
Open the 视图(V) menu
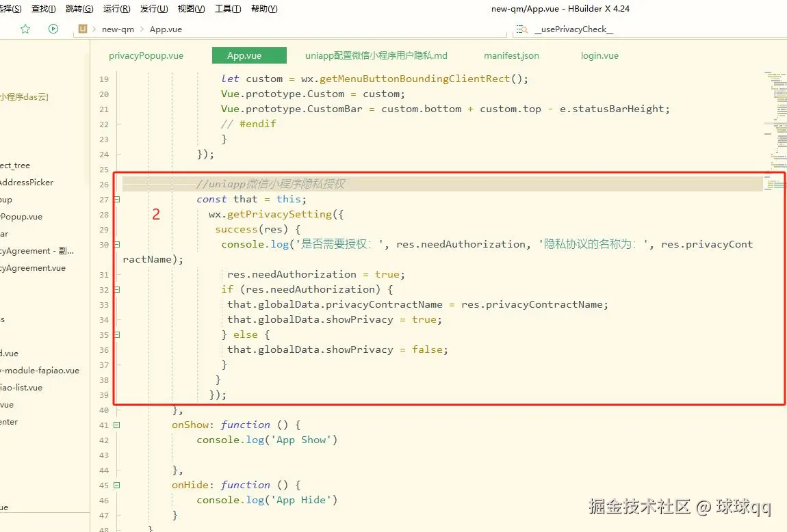pos(191,8)
